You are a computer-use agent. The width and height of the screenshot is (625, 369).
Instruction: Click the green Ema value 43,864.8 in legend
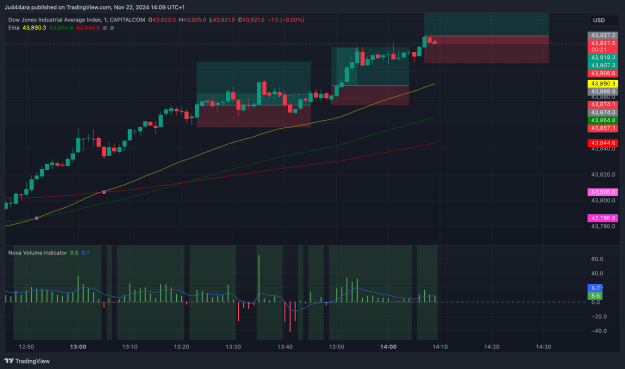(61, 27)
